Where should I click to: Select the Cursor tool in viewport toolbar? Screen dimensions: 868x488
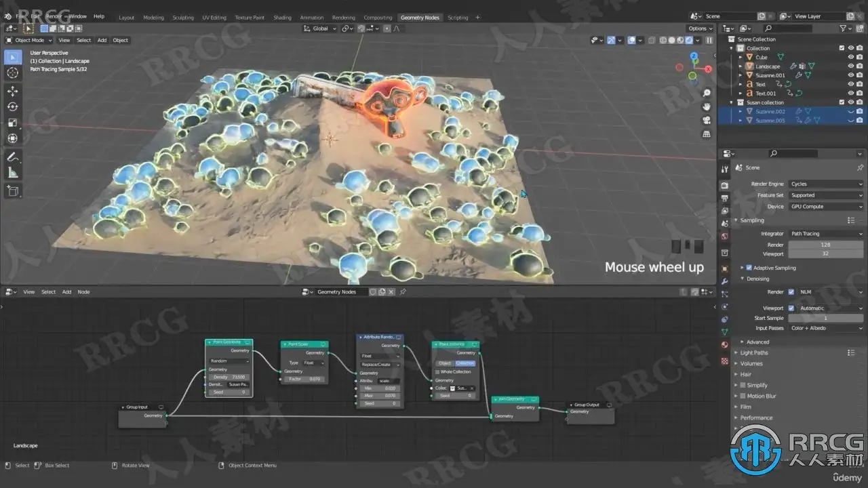[12, 73]
